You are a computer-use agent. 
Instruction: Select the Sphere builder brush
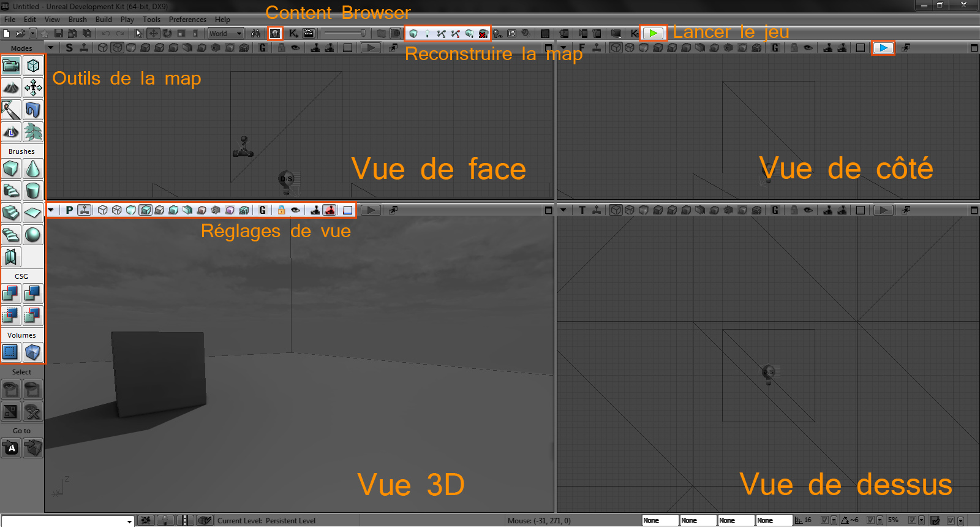[33, 235]
